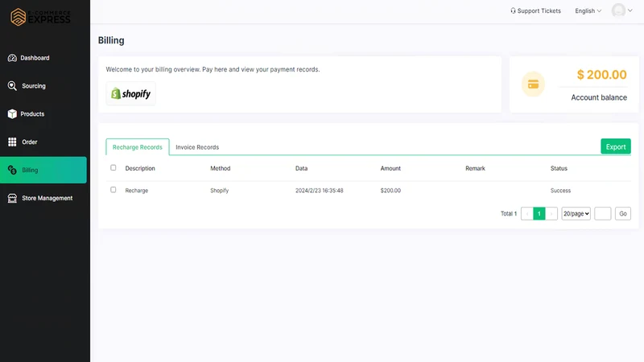
Task: Click the Method column header
Action: [220, 168]
